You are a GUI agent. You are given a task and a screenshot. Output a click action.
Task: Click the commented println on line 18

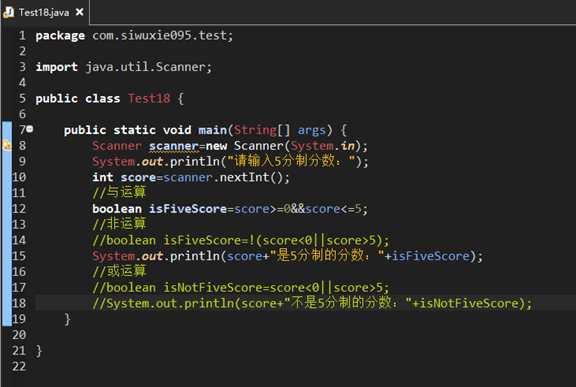[312, 303]
